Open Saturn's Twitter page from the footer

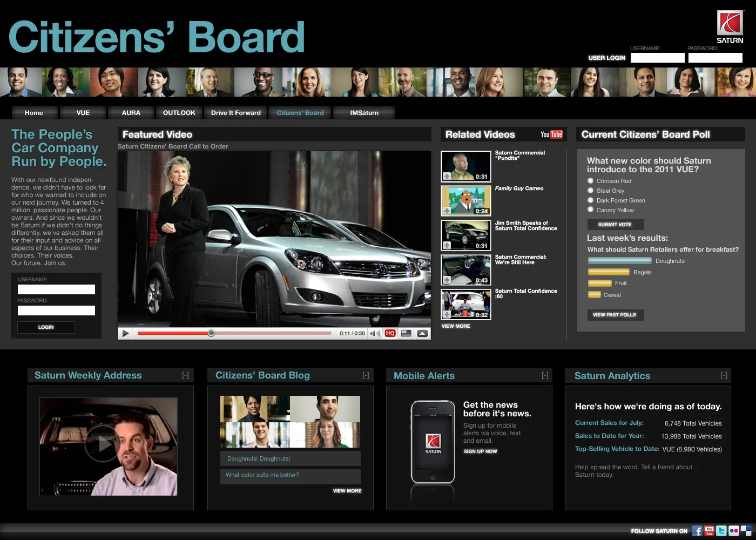(x=721, y=531)
